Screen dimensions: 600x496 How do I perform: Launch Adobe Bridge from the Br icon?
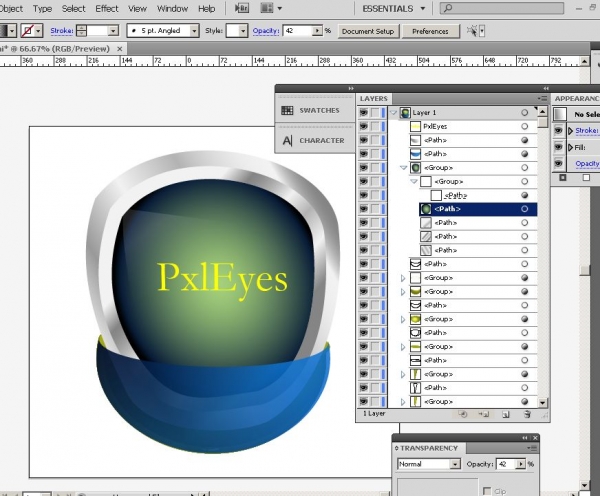point(242,8)
